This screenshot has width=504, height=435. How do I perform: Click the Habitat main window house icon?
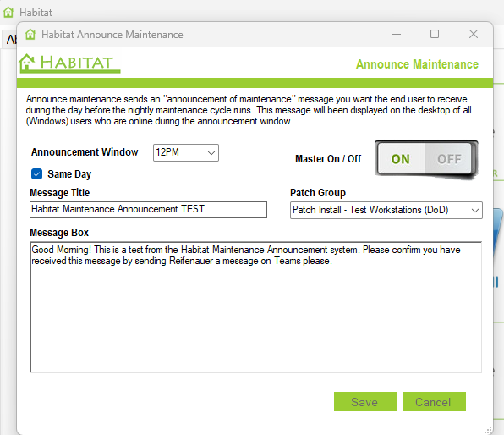point(8,12)
